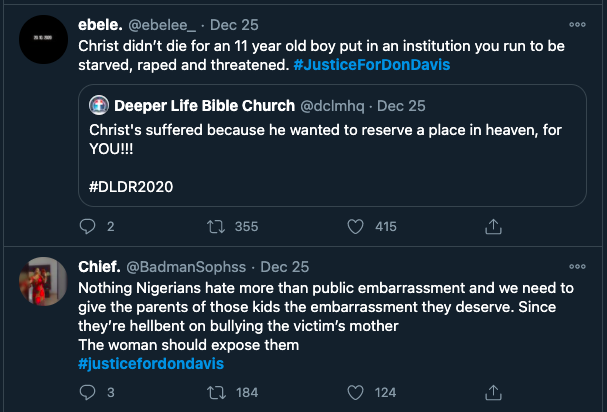This screenshot has height=412, width=607.
Task: Go to ebele's profile via display name
Action: (x=101, y=24)
